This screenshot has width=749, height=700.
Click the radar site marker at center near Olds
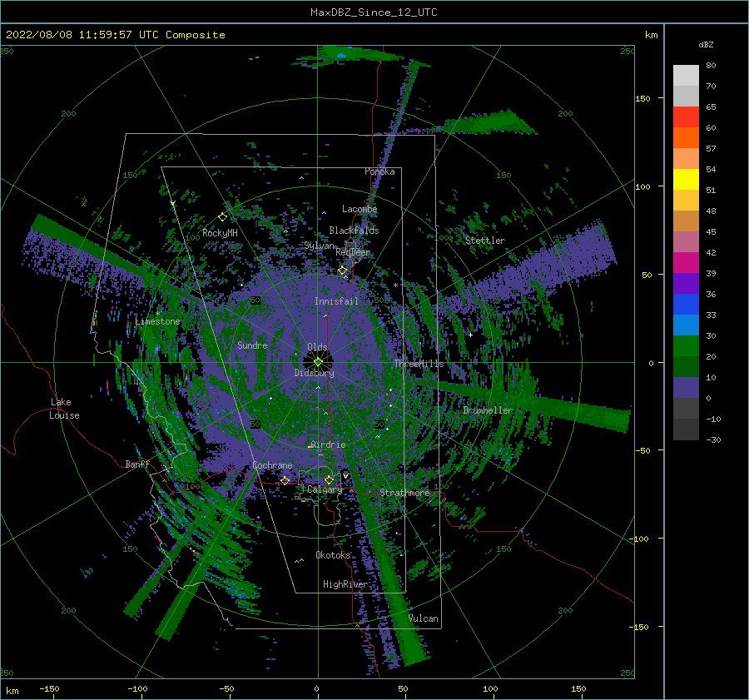[318, 362]
